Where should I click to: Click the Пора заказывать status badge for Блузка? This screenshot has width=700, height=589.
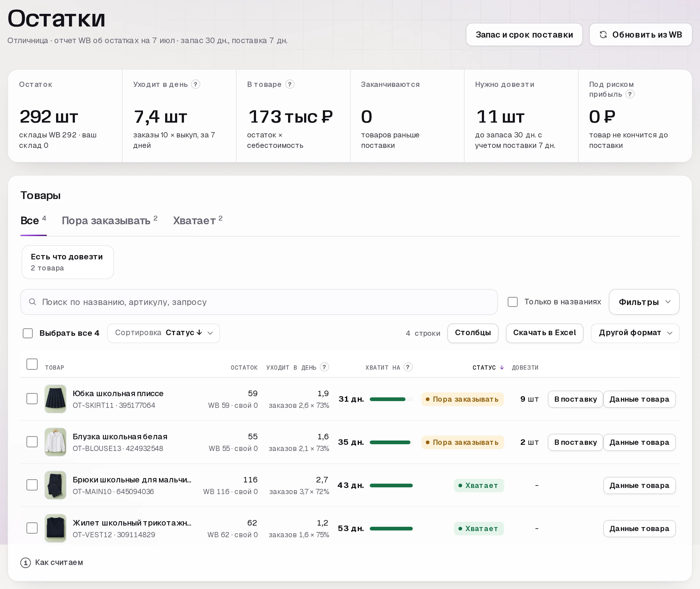click(x=462, y=442)
